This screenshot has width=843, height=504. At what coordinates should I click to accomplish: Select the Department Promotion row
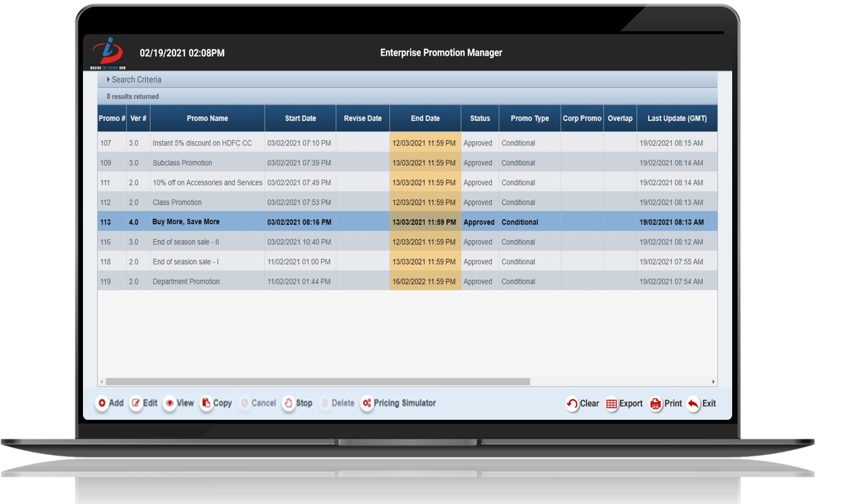[186, 282]
